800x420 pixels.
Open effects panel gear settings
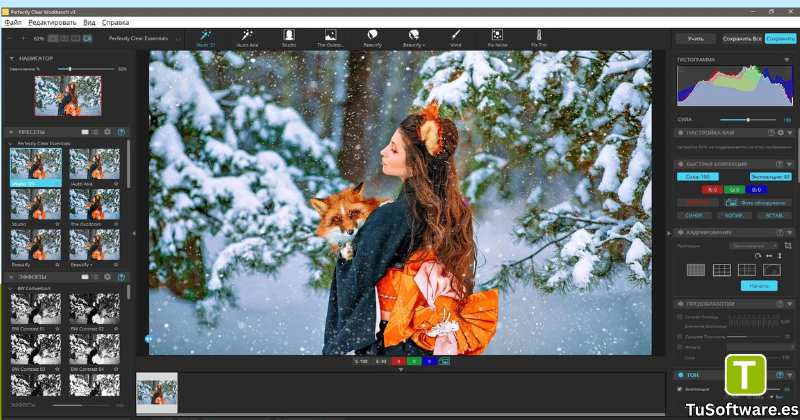(108, 277)
